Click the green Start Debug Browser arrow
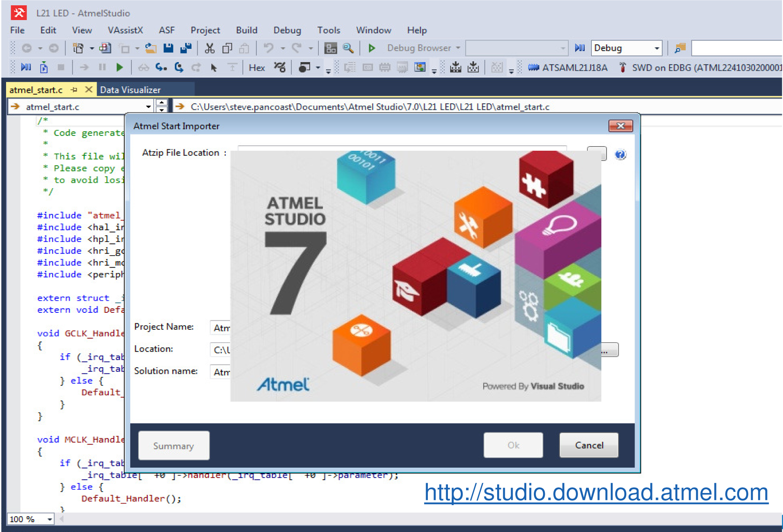 coord(372,48)
